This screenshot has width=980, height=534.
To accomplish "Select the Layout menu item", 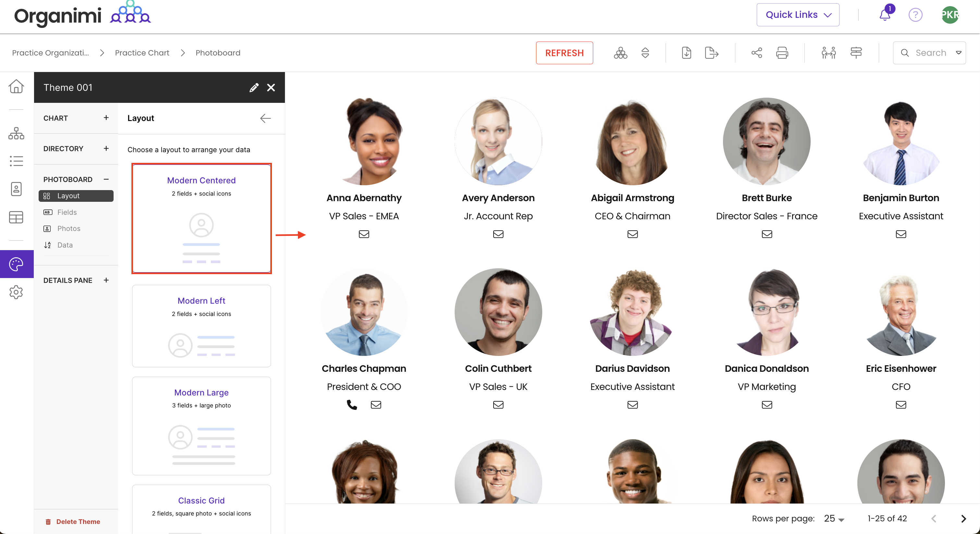I will click(76, 196).
